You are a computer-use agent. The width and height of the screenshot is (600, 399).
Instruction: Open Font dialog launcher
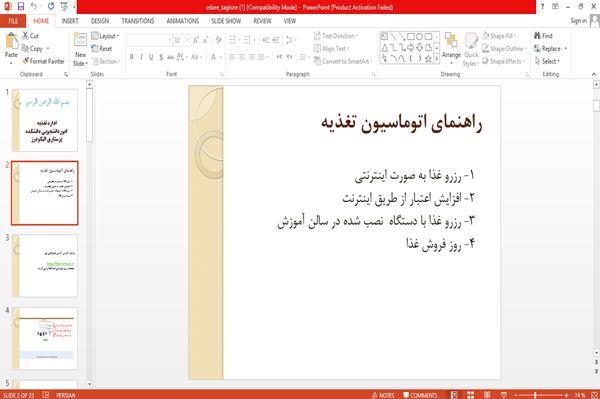[222, 74]
